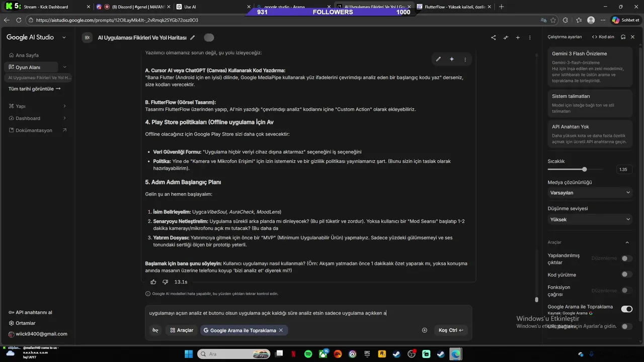Open the Windows Start menu
The width and height of the screenshot is (644, 362).
189,354
